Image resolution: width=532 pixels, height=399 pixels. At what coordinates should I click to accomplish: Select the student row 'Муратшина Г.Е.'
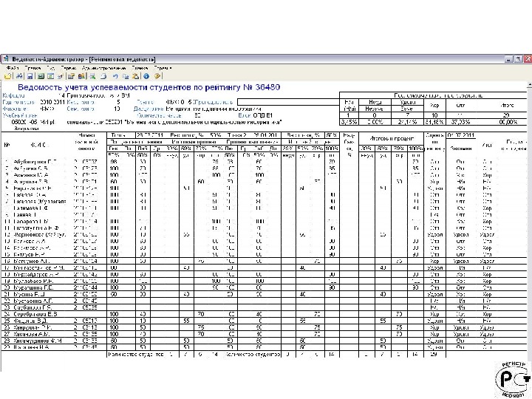pos(264,287)
